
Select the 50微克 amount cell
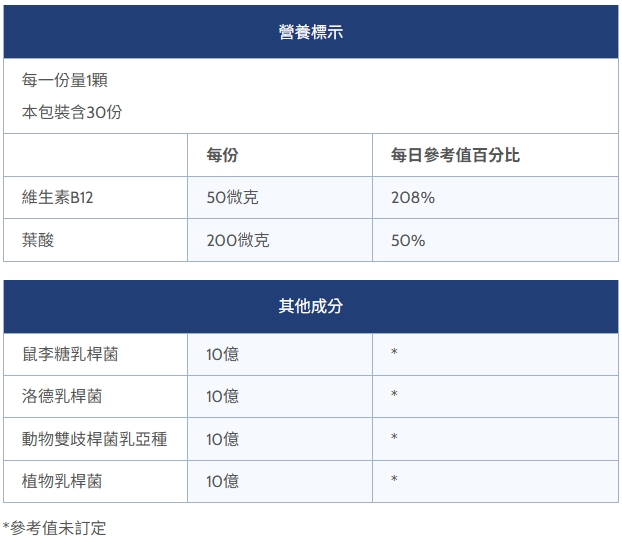click(232, 198)
